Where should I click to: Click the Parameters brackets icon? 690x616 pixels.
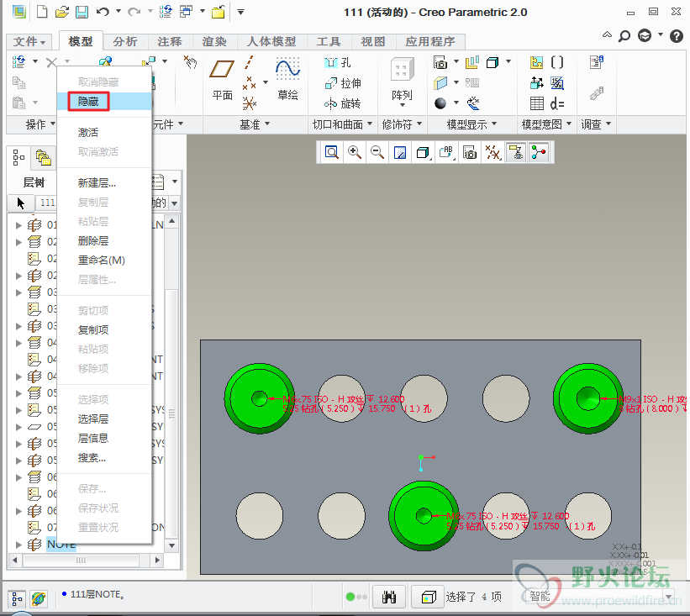[x=557, y=62]
